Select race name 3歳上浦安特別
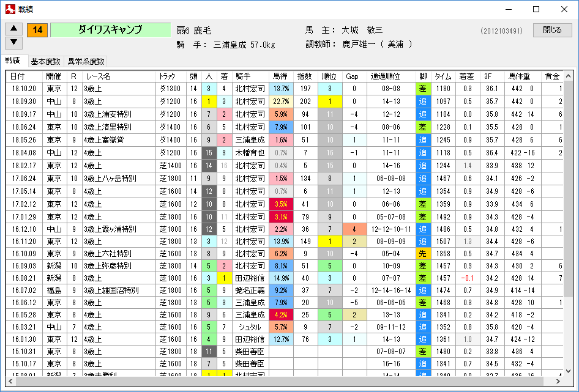This screenshot has width=579, height=392. coord(108,114)
